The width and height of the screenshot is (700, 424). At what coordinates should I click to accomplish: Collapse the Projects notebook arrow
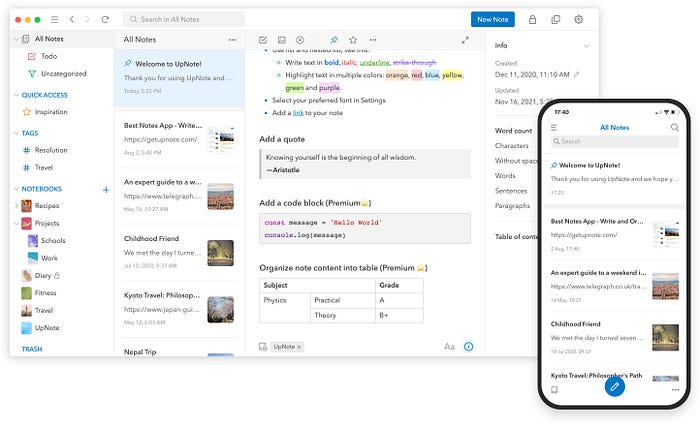[16, 223]
